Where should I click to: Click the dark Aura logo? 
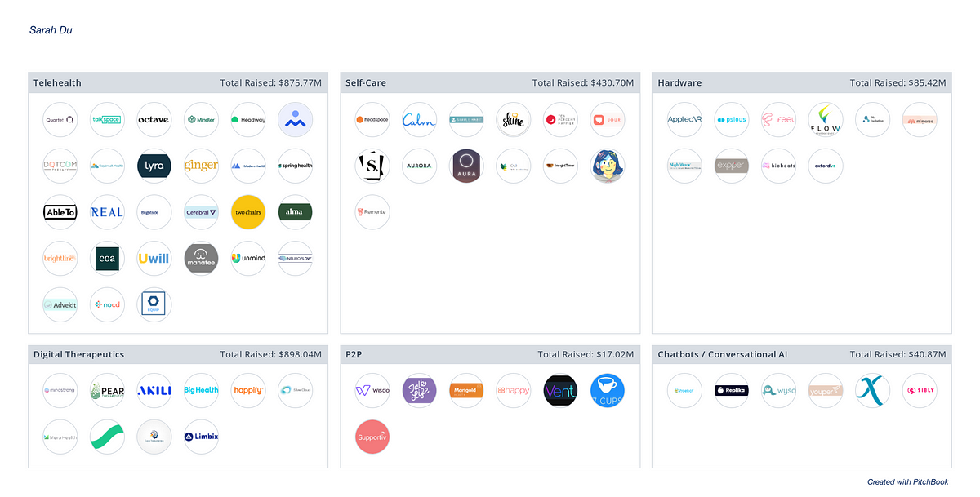pos(466,166)
